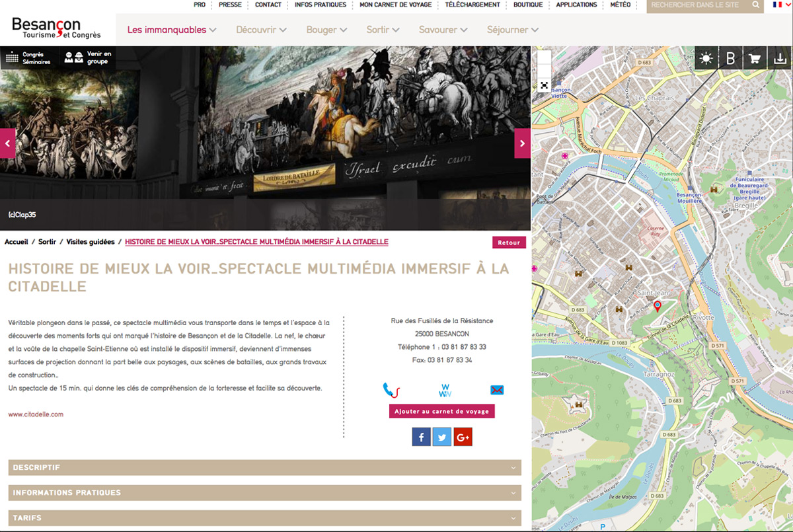This screenshot has height=532, width=793.
Task: Expand the INFORMATIONS PRATIQUES section
Action: [x=264, y=493]
